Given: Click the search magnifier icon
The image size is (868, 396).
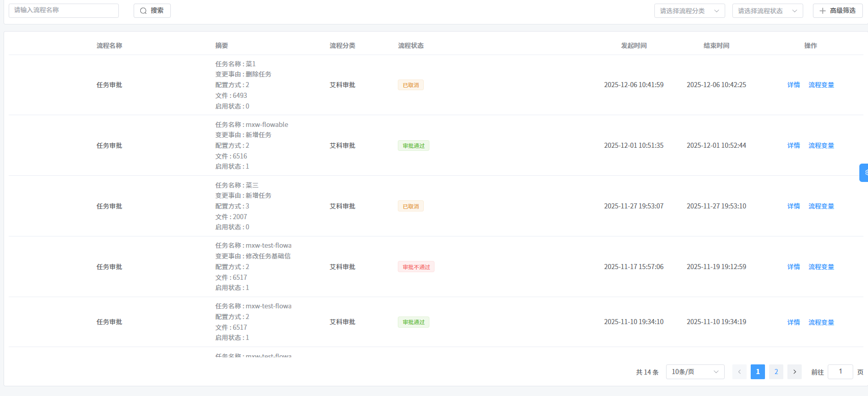Looking at the screenshot, I should coord(143,11).
